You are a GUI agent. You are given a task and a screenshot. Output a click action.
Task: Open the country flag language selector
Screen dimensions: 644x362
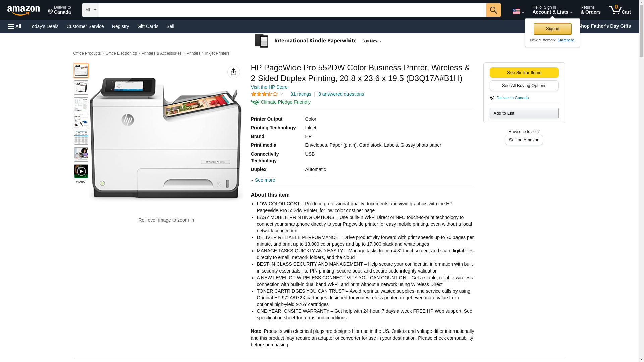pyautogui.click(x=518, y=11)
